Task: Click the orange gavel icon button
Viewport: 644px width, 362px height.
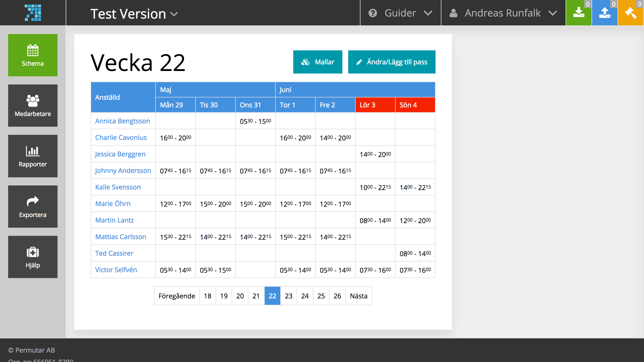Action: pos(631,13)
